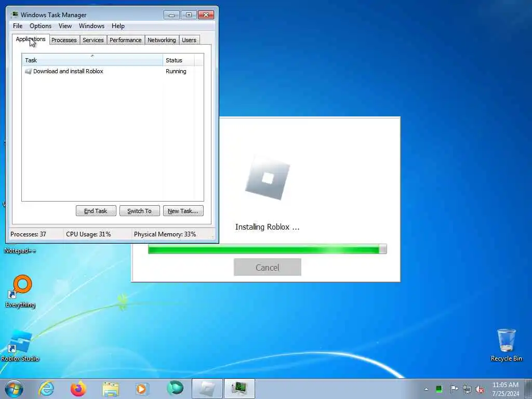Click the Roblox logo in the installer
This screenshot has height=399, width=532.
[x=268, y=179]
